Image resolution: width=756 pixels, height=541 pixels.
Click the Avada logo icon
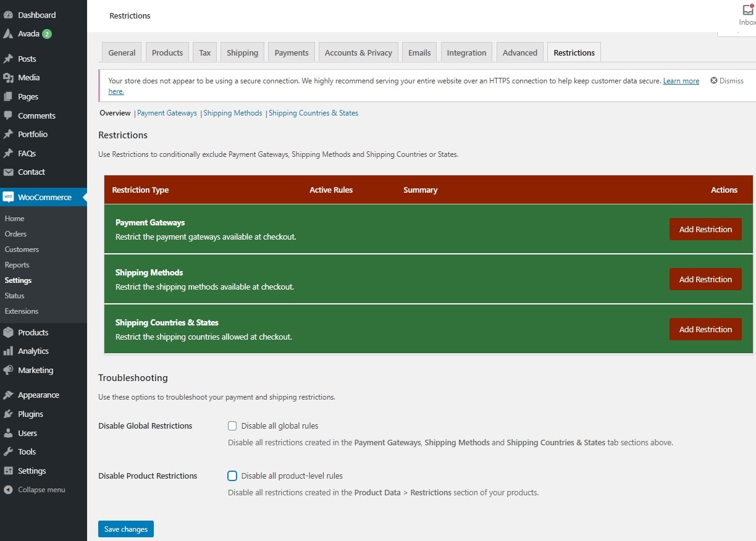8,34
